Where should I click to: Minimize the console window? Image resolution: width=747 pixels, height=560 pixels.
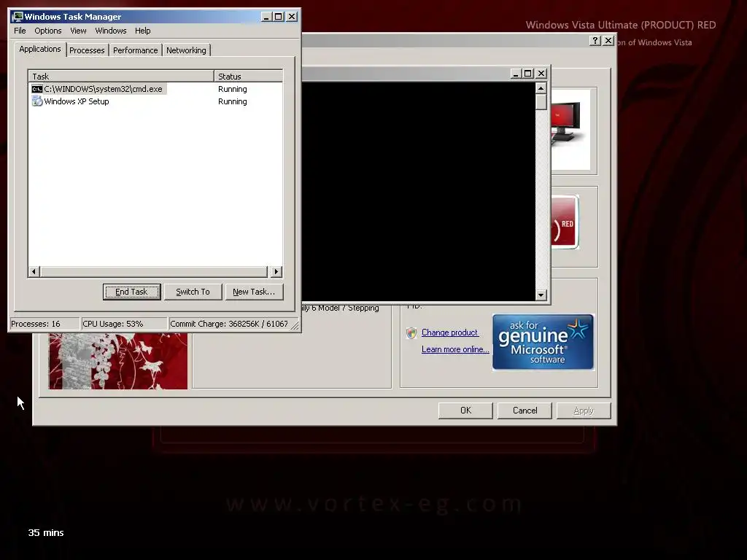pos(516,74)
